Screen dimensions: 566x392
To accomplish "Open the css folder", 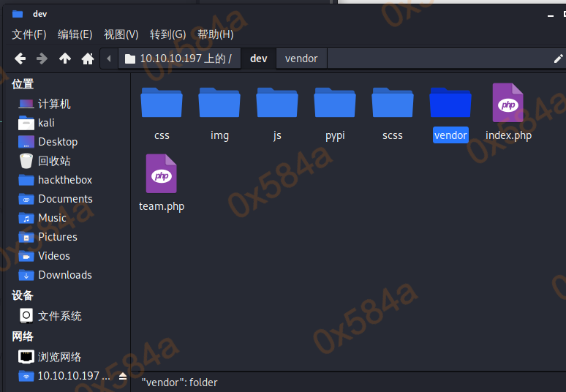I will point(162,110).
